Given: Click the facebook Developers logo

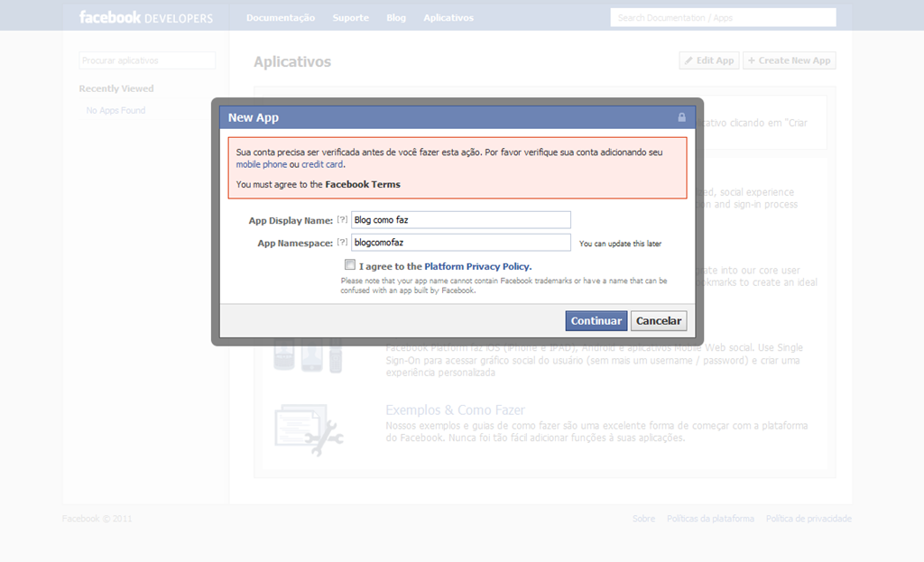Looking at the screenshot, I should [145, 18].
